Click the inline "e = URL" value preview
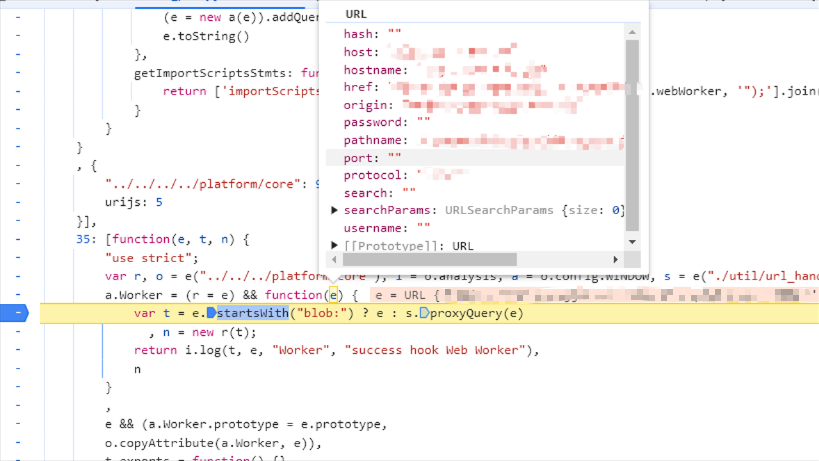Viewport: 819px width, 461px height. tap(400, 295)
